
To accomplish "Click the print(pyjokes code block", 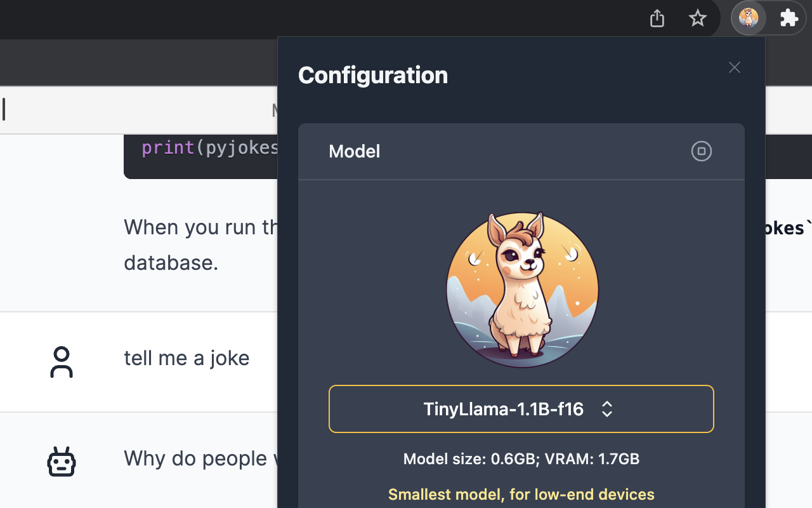I will point(209,148).
